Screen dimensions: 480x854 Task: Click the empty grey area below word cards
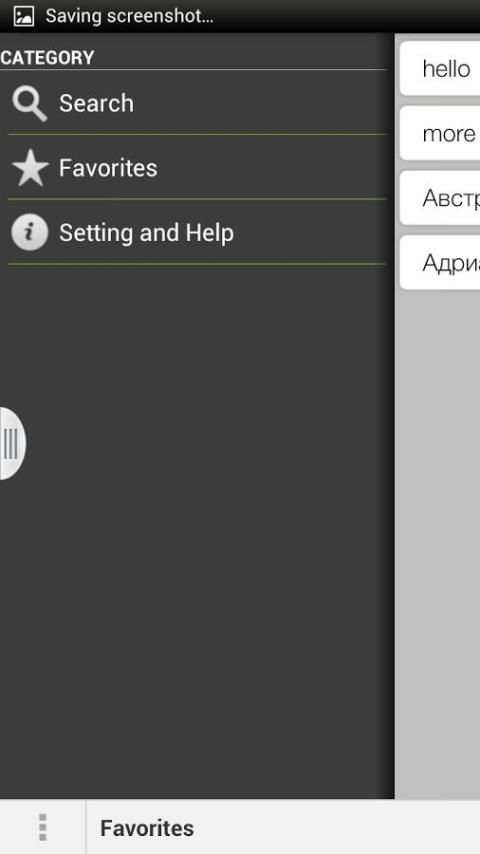click(438, 545)
